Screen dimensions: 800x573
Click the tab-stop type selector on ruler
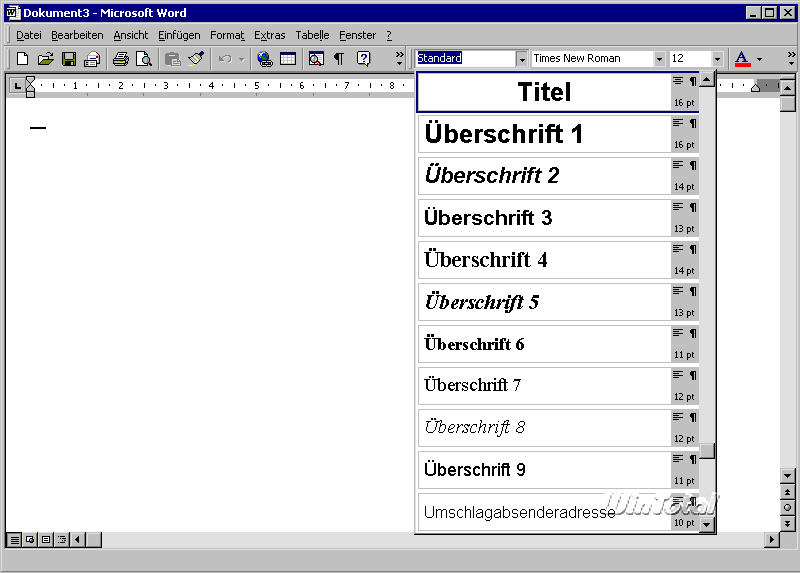(17, 85)
